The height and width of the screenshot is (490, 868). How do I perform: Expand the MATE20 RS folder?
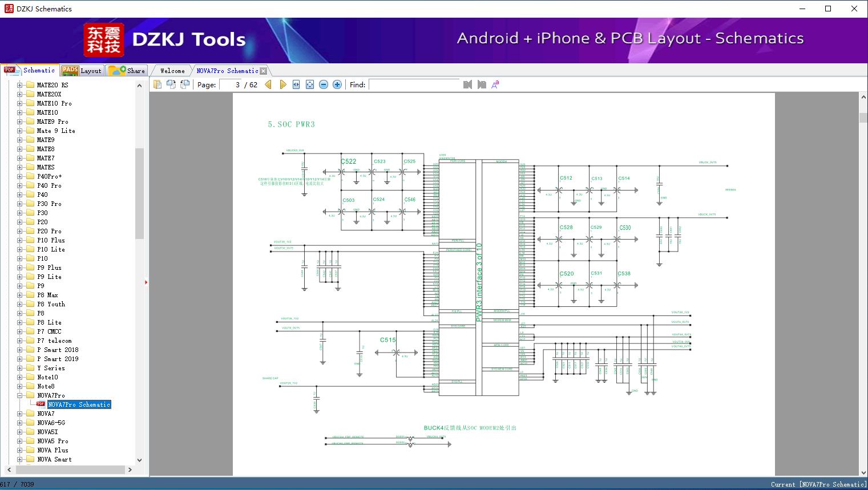(20, 85)
